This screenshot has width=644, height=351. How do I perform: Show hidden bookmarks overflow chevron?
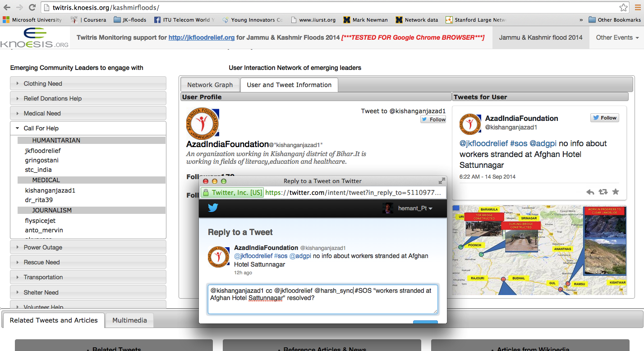(581, 20)
